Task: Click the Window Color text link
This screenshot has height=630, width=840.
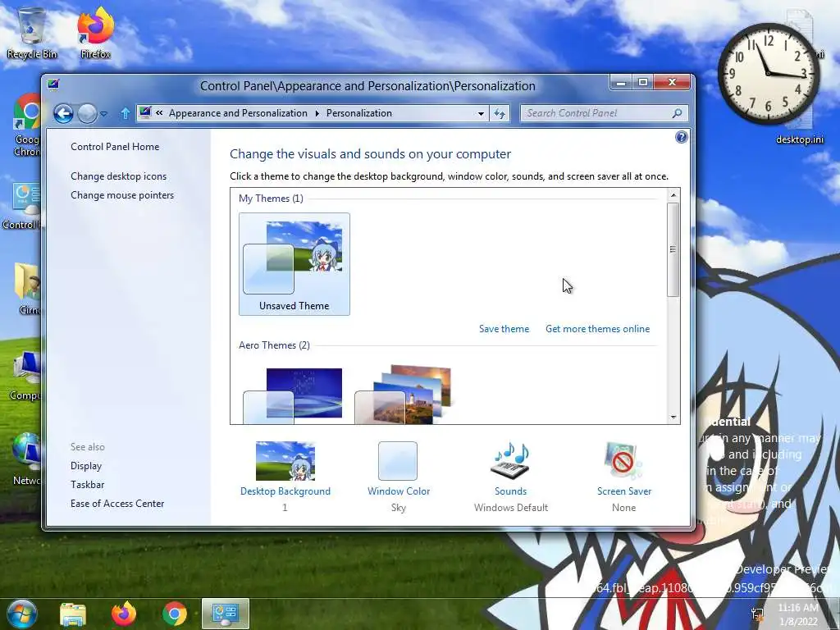Action: (399, 491)
